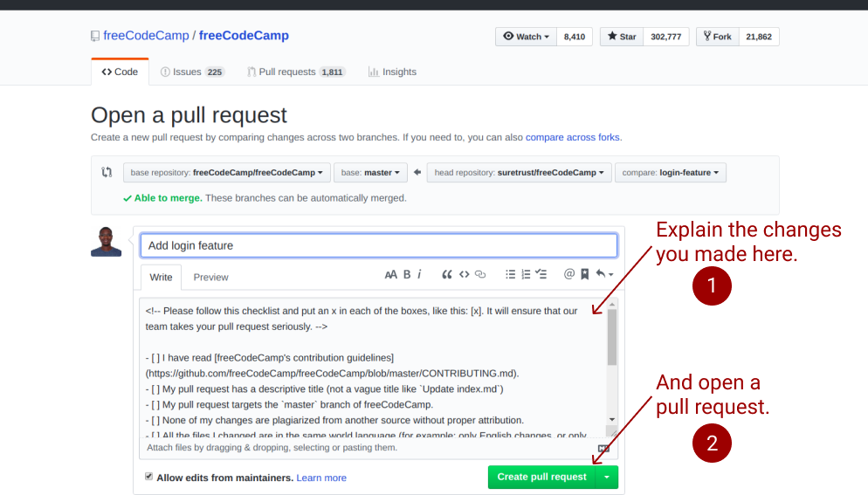868x495 pixels.
Task: Open the base repository dropdown
Action: tap(226, 173)
